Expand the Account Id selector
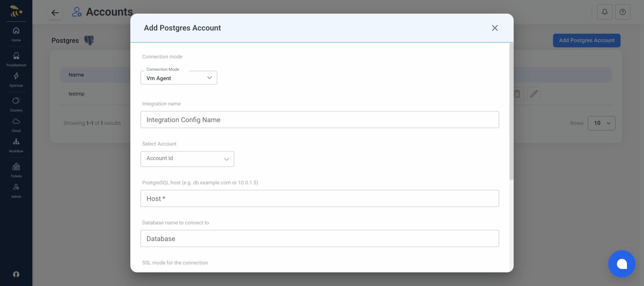 pos(187,159)
